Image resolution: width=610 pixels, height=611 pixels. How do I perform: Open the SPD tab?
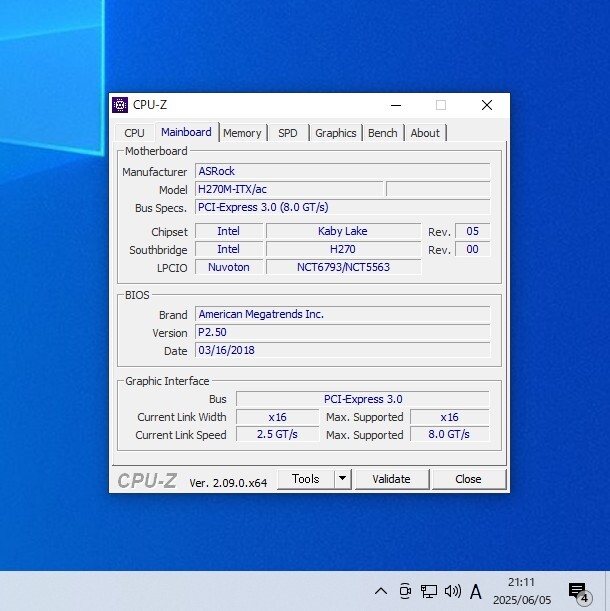[x=288, y=133]
